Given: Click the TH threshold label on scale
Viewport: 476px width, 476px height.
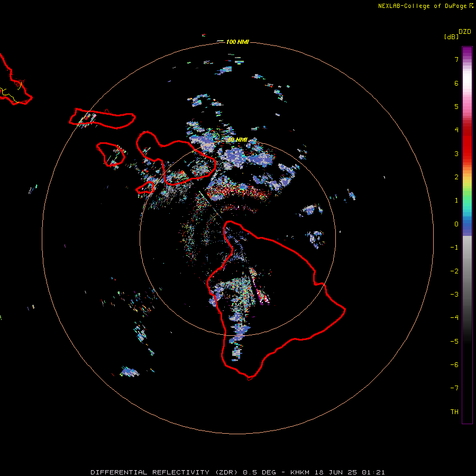Looking at the screenshot, I should (454, 412).
